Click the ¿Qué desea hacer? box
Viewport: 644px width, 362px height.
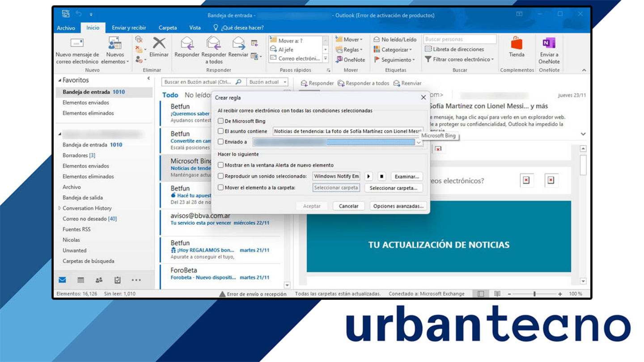239,28
